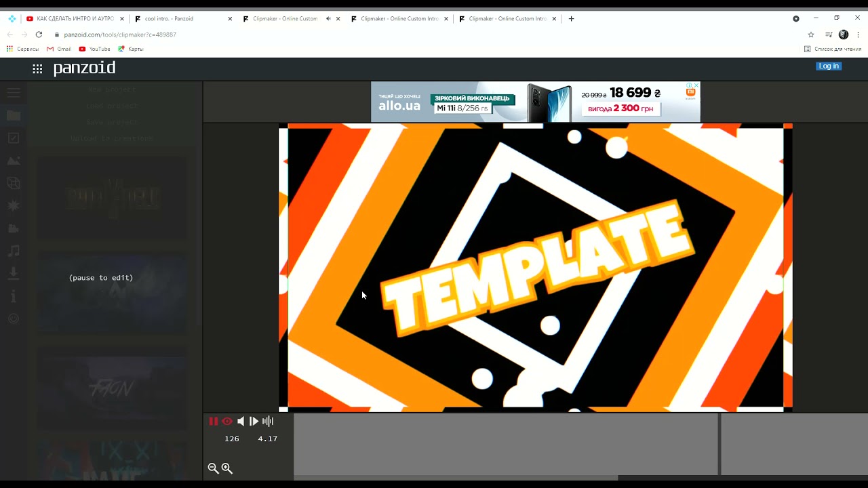Screen dimensions: 868x488
Task: Open the tab search dropdown arrow
Action: point(796,19)
